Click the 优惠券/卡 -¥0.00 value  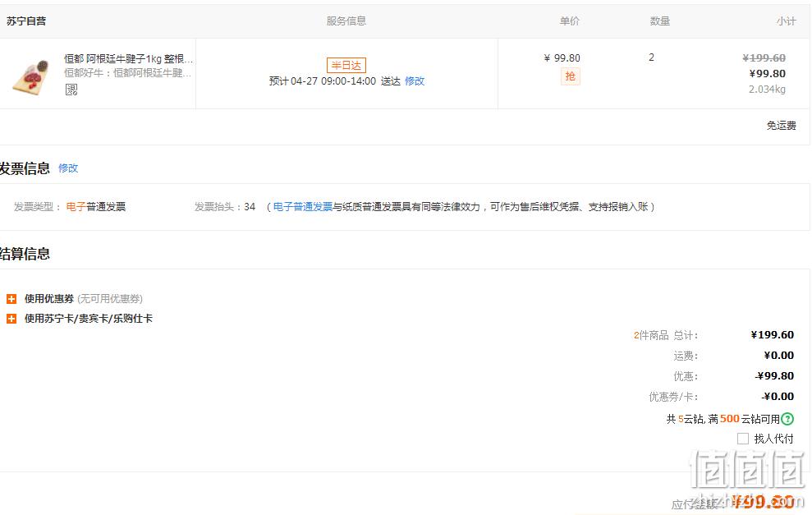[x=778, y=397]
